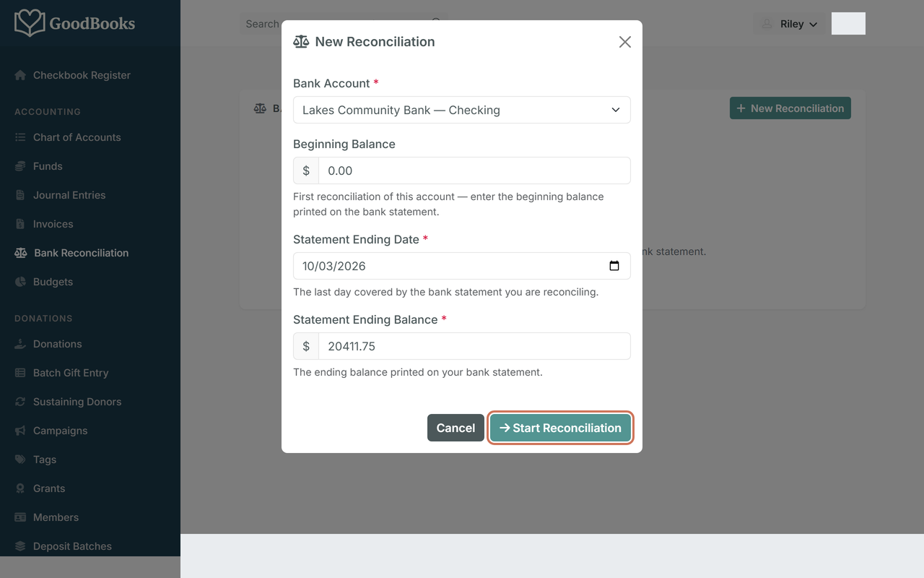The image size is (924, 578).
Task: Click the Batch Gift Entry table icon
Action: pos(20,373)
